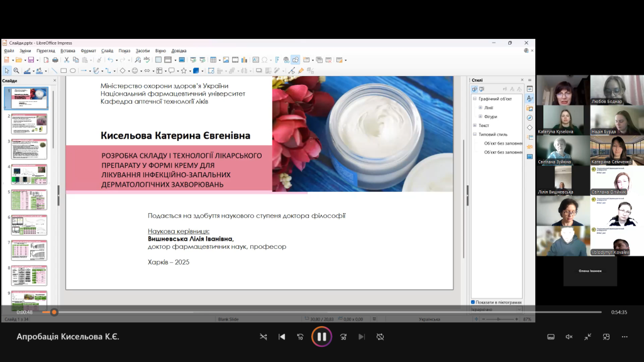Insert Fontwork text with the F icon
The height and width of the screenshot is (362, 644).
(x=277, y=60)
